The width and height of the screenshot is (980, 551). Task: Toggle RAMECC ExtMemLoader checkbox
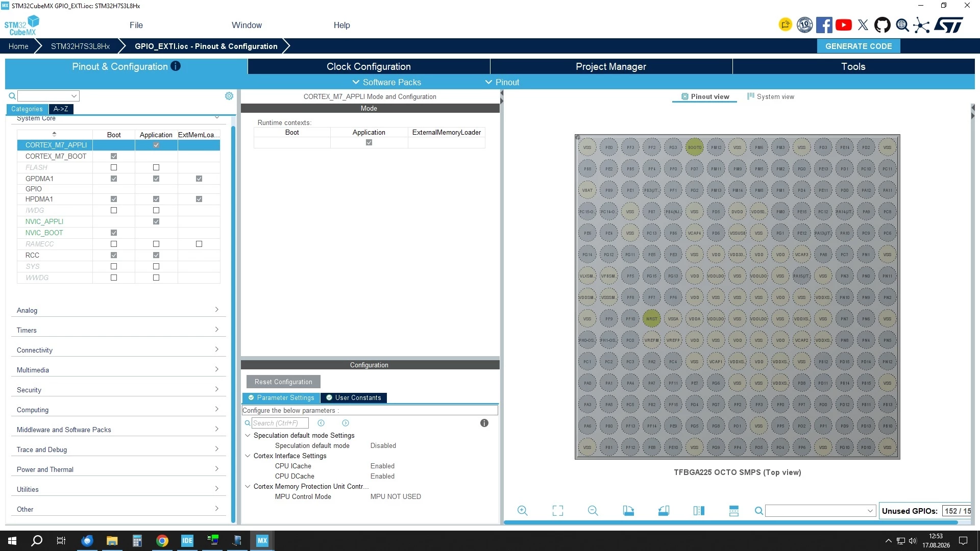199,244
